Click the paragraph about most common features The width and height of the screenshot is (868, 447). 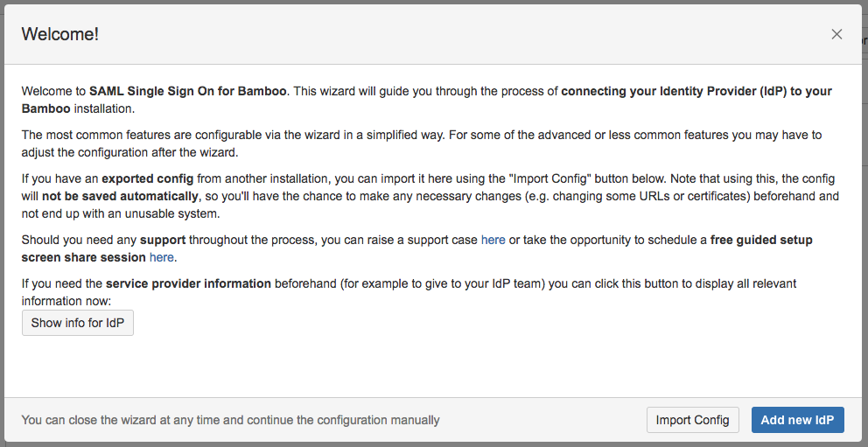point(422,143)
